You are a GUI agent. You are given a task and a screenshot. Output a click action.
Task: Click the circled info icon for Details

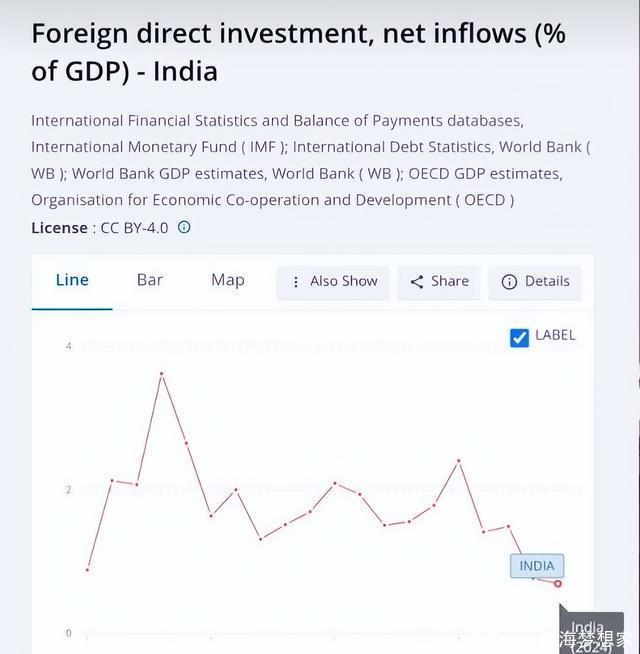(x=509, y=282)
